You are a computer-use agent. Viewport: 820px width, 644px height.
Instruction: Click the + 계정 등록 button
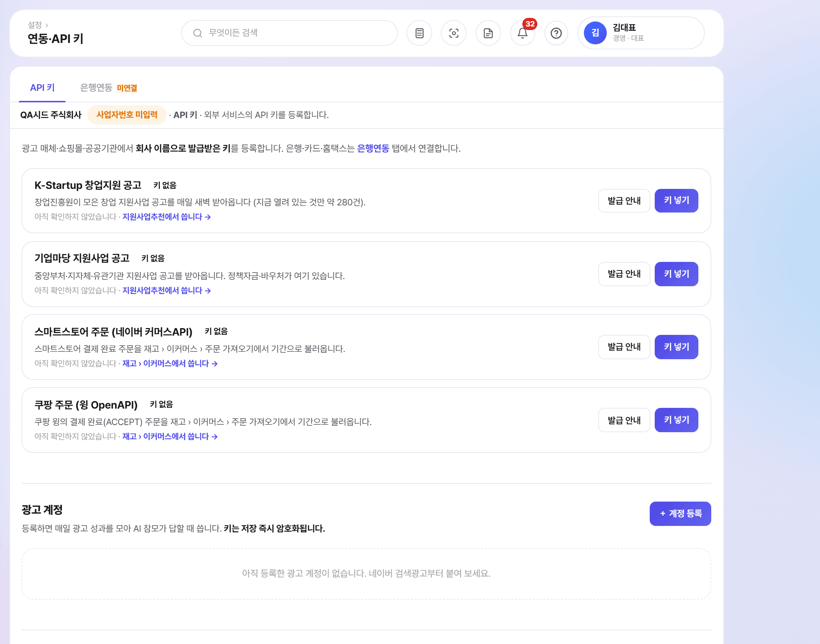coord(680,513)
